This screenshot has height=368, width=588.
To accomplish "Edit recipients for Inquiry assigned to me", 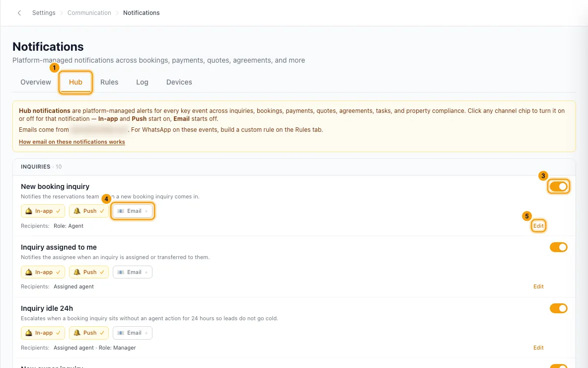I will (x=538, y=286).
